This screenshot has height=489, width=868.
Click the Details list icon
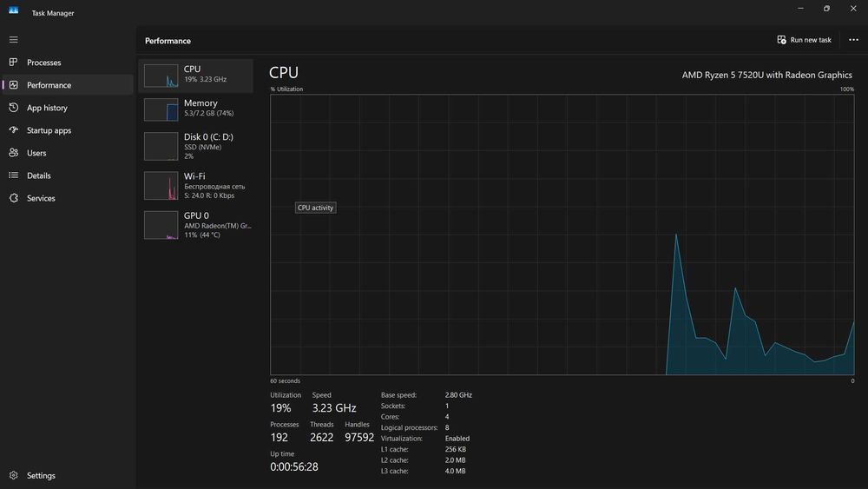pos(13,175)
